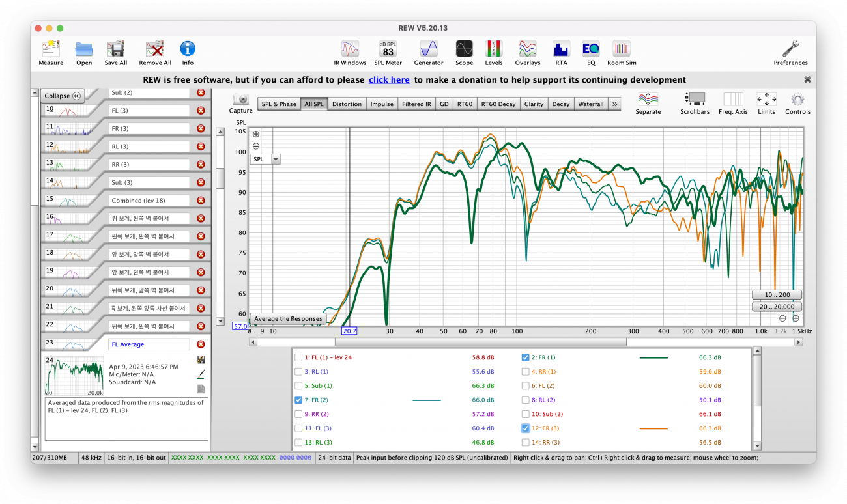Uncheck trace 7: FR (2)
The height and width of the screenshot is (504, 847).
(298, 400)
